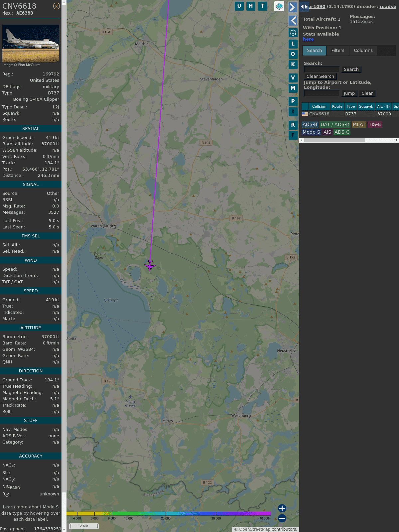Open the aircraft photo thumbnail
Screen dimensions: 399x532
pos(31,43)
